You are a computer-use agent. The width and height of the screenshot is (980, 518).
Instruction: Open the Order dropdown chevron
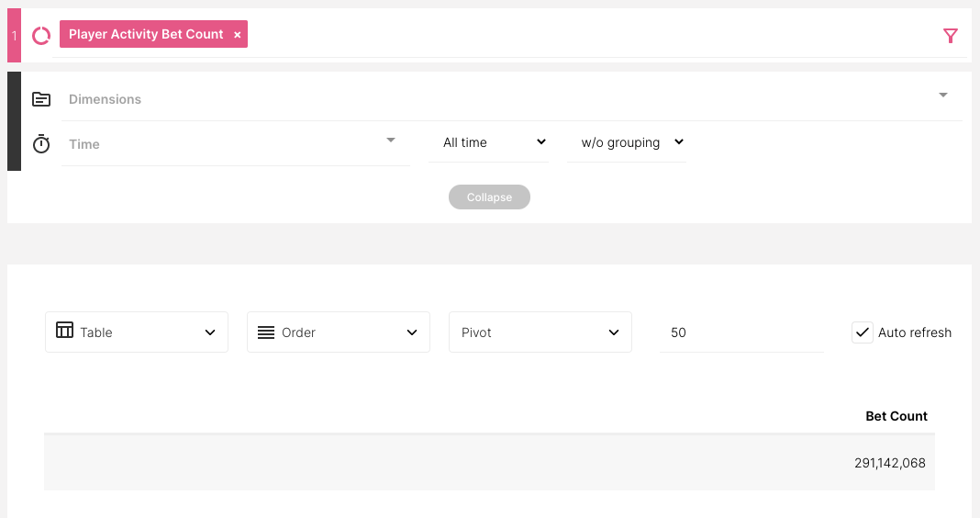click(412, 332)
